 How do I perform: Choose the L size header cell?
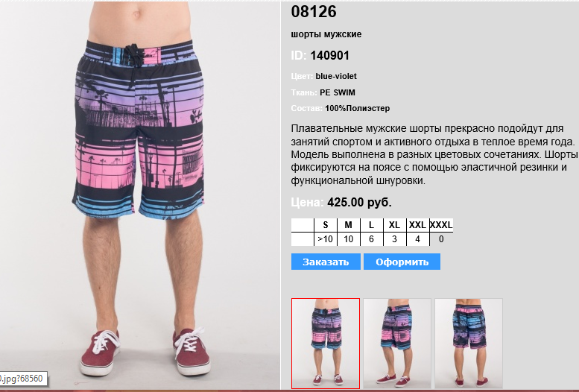(x=372, y=225)
